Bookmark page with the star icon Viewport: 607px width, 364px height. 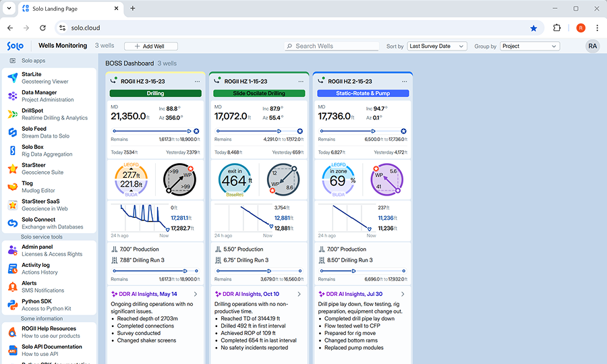coord(533,28)
